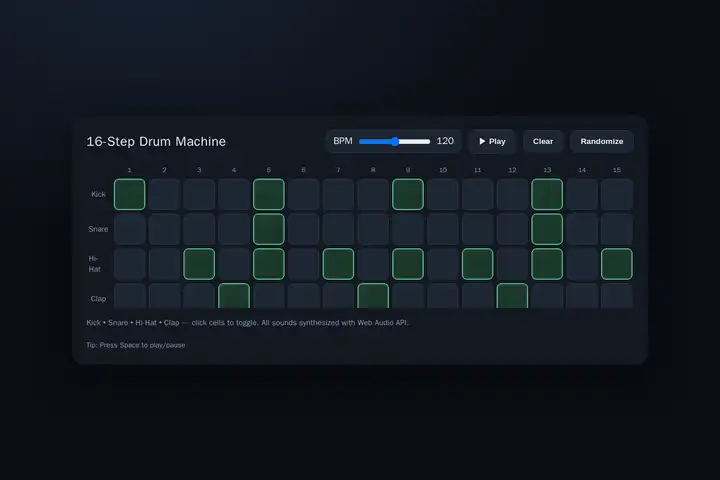Enable the Snare cell at step 3
Image resolution: width=720 pixels, height=480 pixels.
[199, 229]
